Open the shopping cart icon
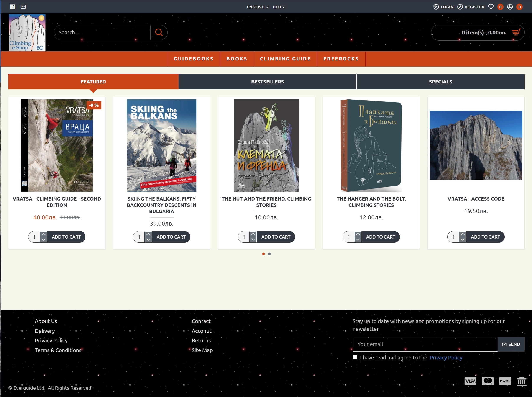The height and width of the screenshot is (397, 532). tap(516, 33)
